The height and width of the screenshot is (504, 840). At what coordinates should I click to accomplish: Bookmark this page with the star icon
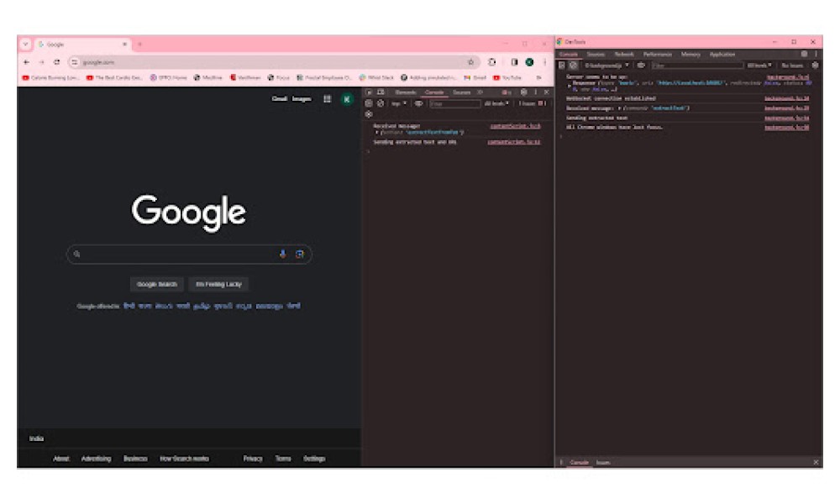click(470, 62)
